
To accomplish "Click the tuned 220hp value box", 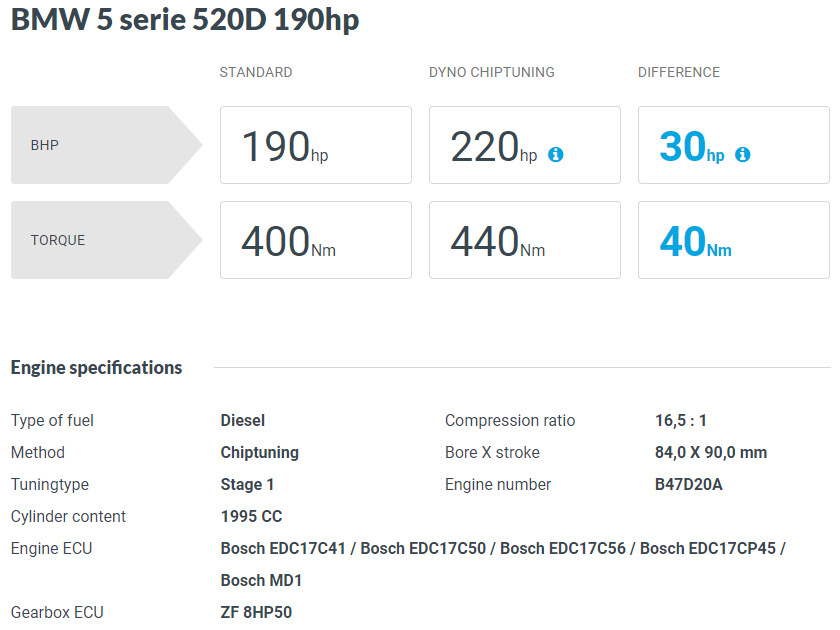I will (525, 145).
